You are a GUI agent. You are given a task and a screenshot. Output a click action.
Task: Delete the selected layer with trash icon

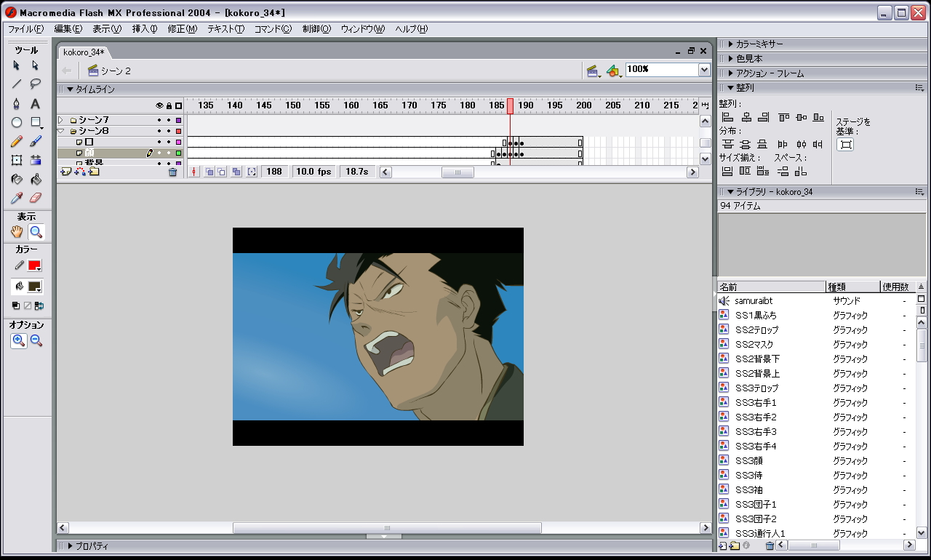[172, 172]
